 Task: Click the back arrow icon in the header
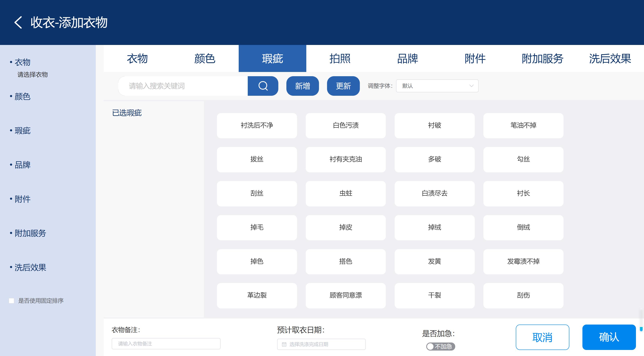pos(18,23)
